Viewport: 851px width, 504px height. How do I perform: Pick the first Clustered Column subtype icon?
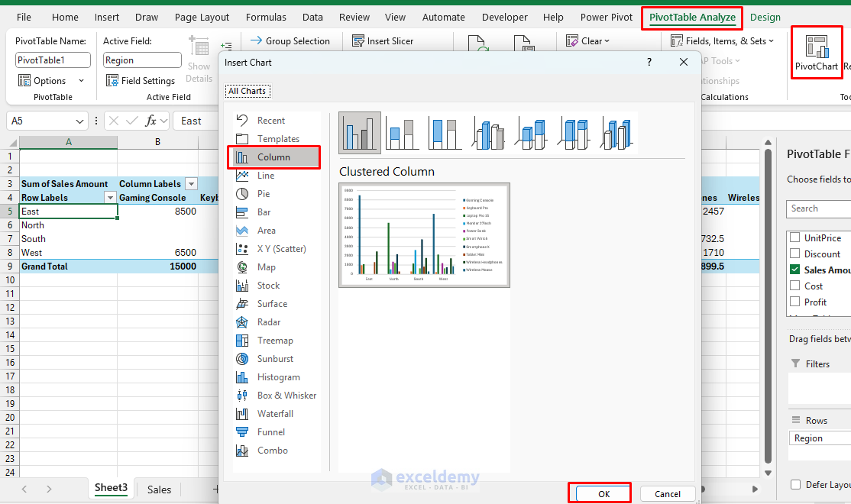coord(359,132)
